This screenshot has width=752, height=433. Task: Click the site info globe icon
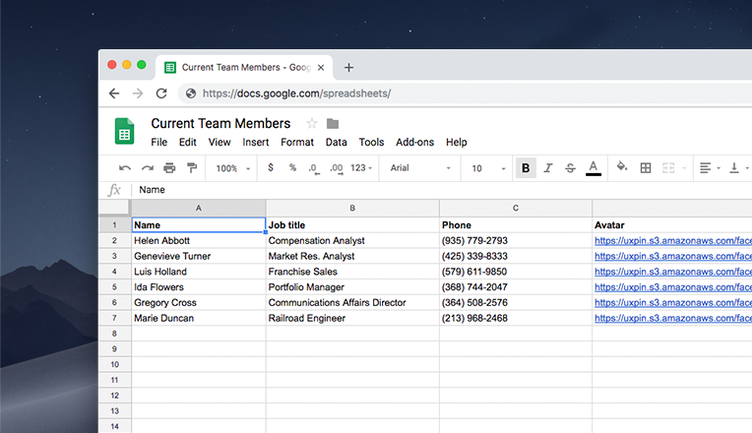191,93
